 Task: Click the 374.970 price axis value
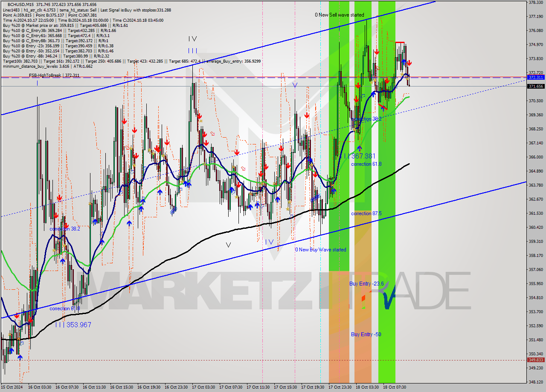tap(535, 45)
